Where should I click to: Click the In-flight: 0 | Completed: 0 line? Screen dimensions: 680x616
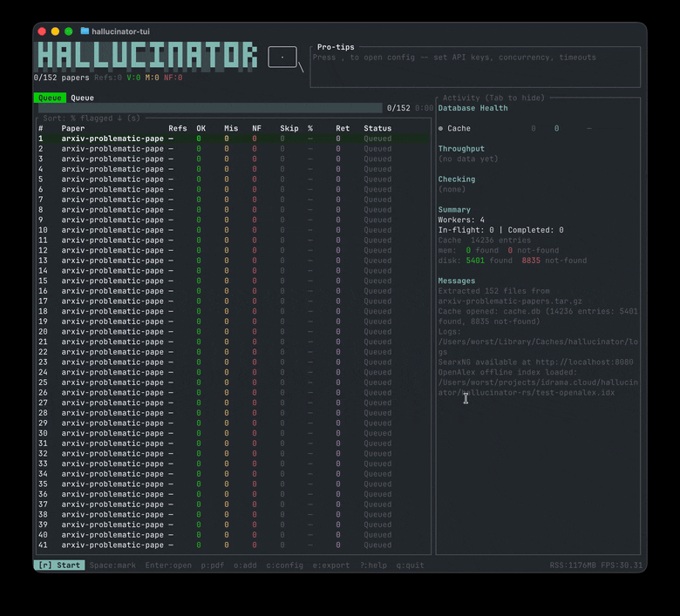coord(501,230)
